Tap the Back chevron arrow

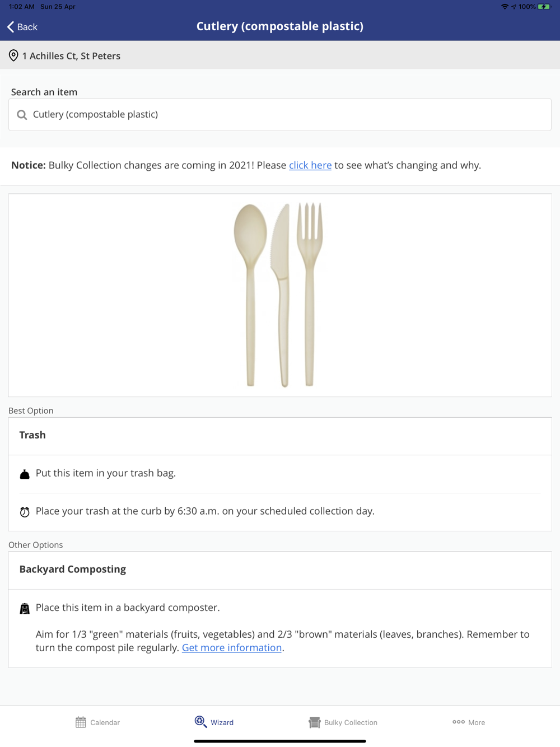coord(11,27)
